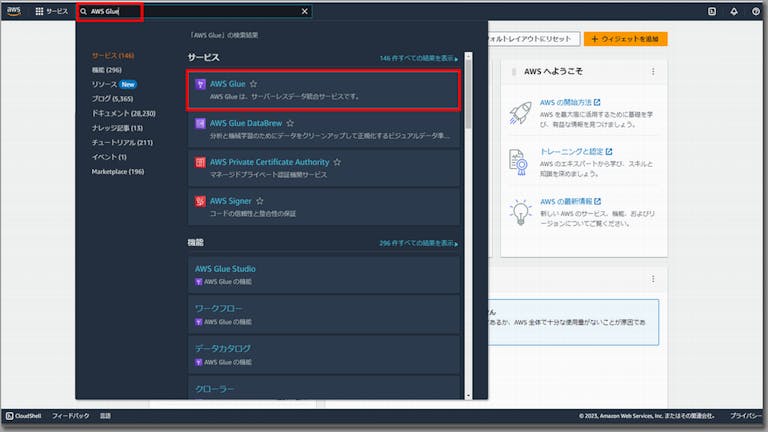The image size is (768, 432).
Task: Click external link icon beside AWS の最新情報
Action: pyautogui.click(x=598, y=201)
